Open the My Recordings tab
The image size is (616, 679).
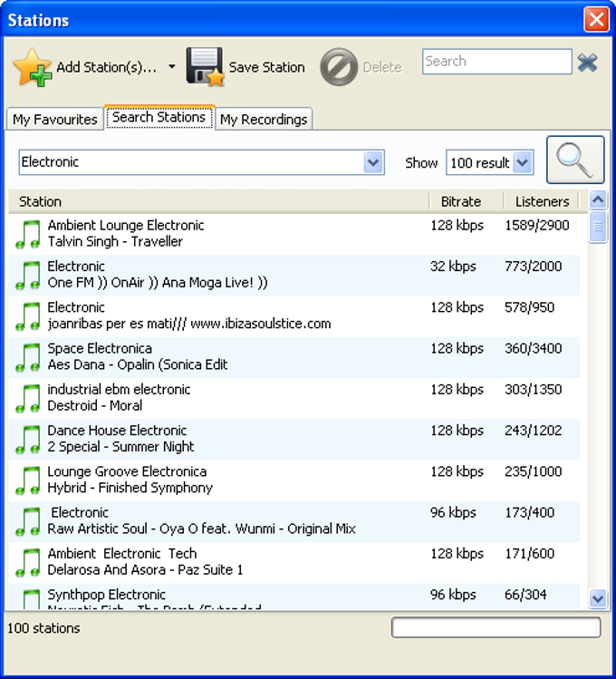[x=264, y=119]
